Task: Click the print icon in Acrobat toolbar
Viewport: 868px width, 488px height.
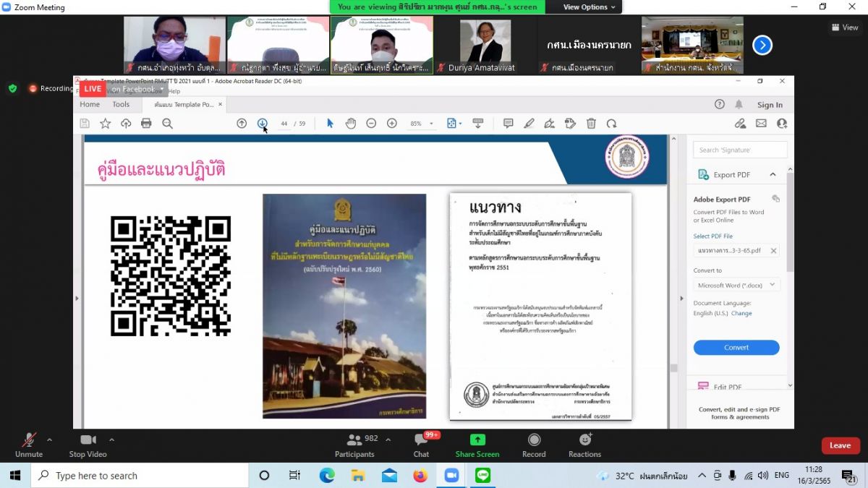Action: (146, 124)
